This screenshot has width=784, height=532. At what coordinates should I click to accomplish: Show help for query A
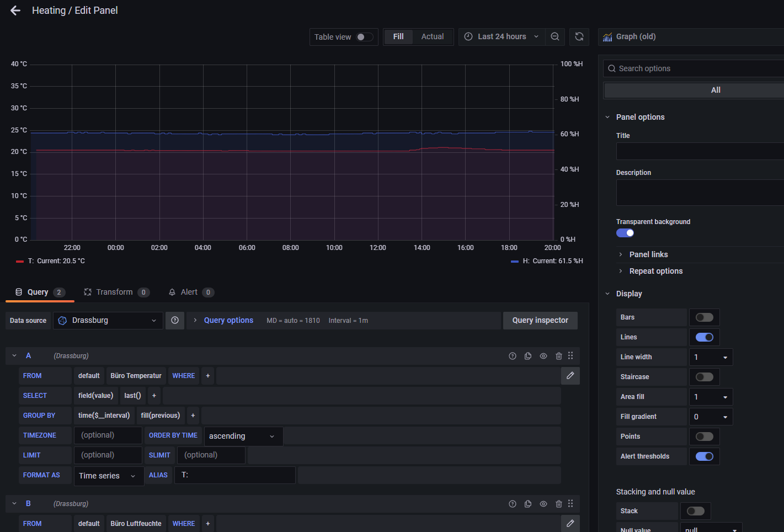coord(513,356)
